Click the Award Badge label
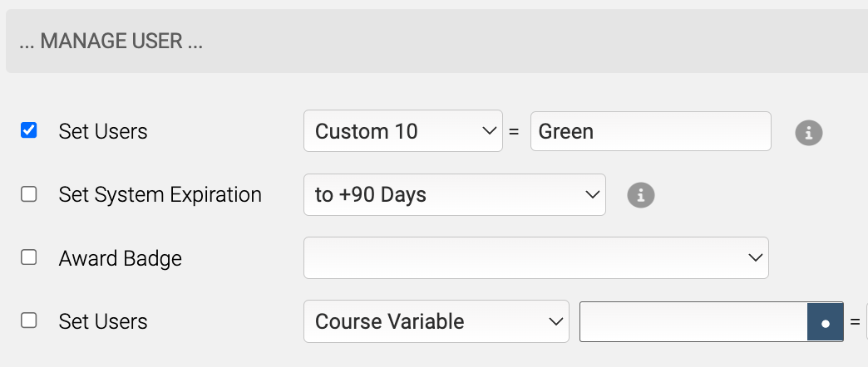Image resolution: width=868 pixels, height=367 pixels. (x=120, y=258)
